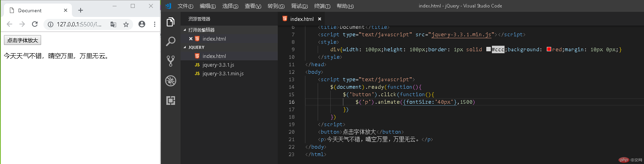
Task: Click Chrome forward navigation arrow
Action: point(22,24)
